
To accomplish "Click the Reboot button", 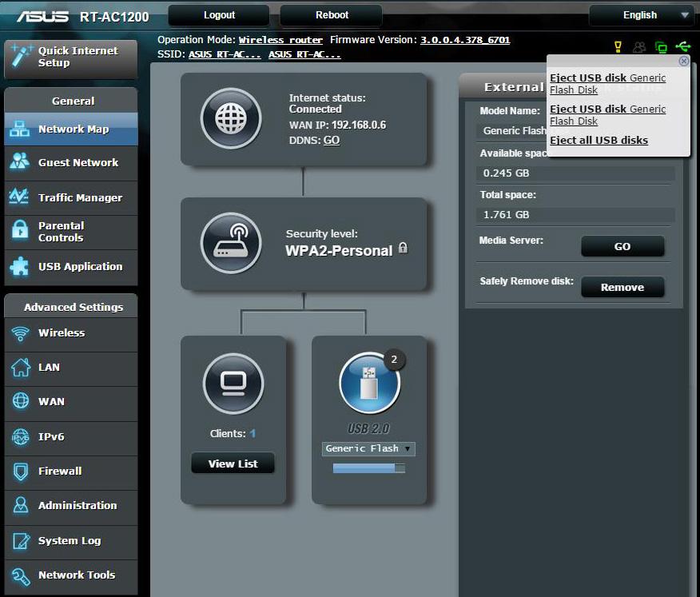I will click(x=332, y=15).
